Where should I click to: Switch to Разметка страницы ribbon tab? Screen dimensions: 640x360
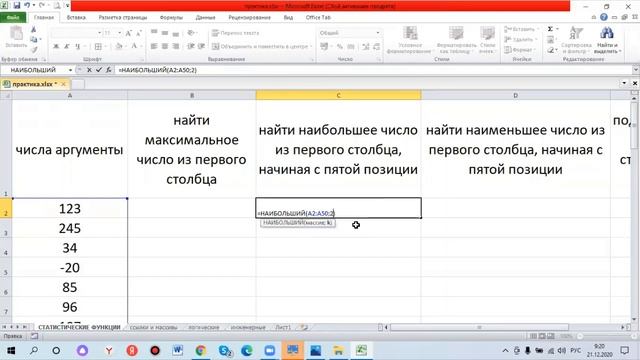pyautogui.click(x=123, y=18)
